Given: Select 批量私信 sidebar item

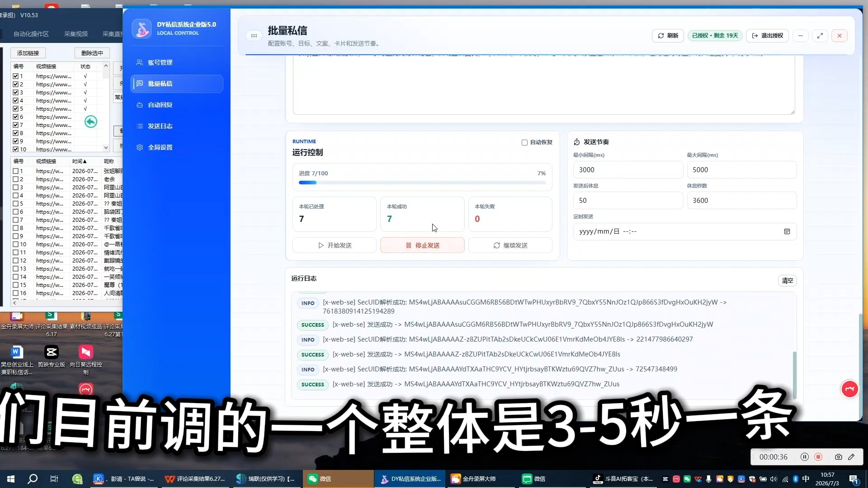Looking at the screenshot, I should point(177,84).
